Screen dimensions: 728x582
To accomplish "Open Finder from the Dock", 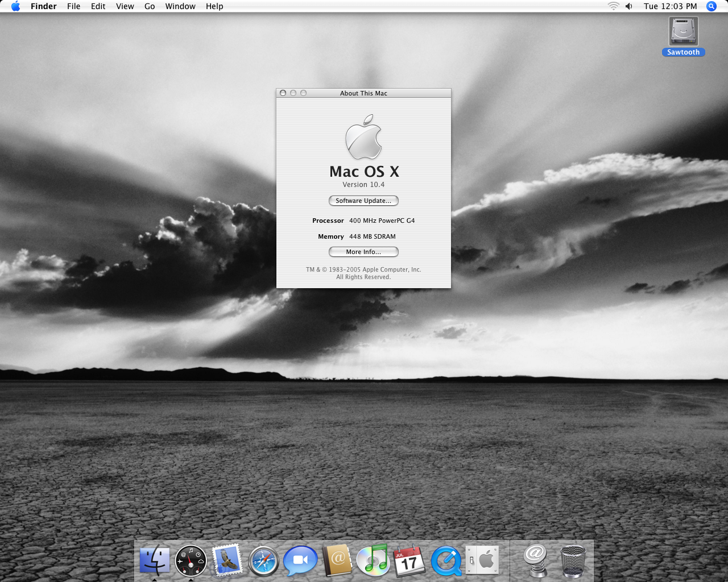I will [155, 560].
